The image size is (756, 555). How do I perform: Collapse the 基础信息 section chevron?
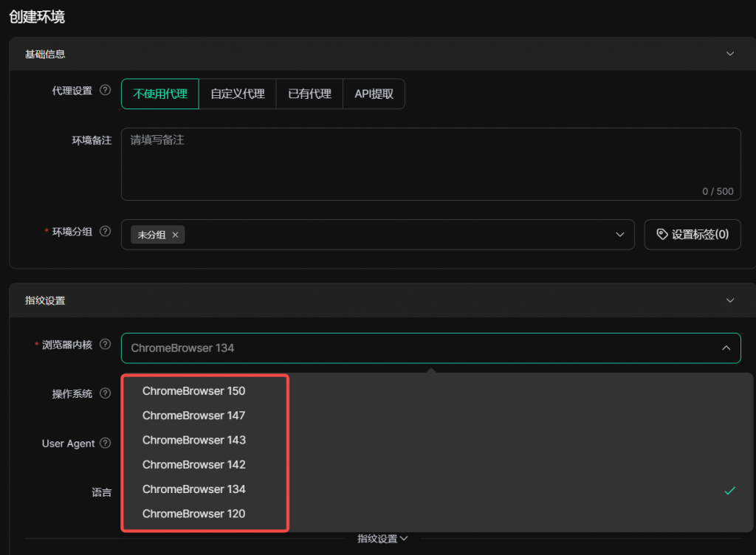click(x=730, y=53)
